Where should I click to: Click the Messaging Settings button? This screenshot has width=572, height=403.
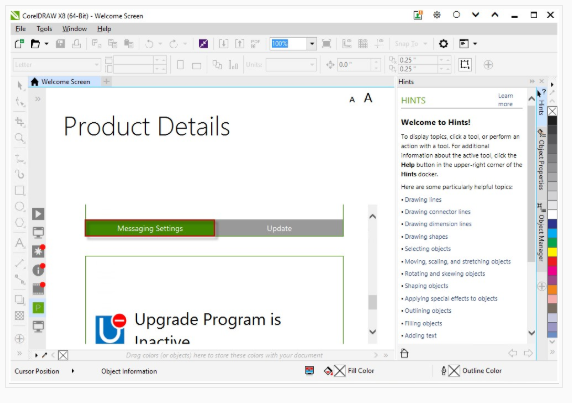click(150, 228)
